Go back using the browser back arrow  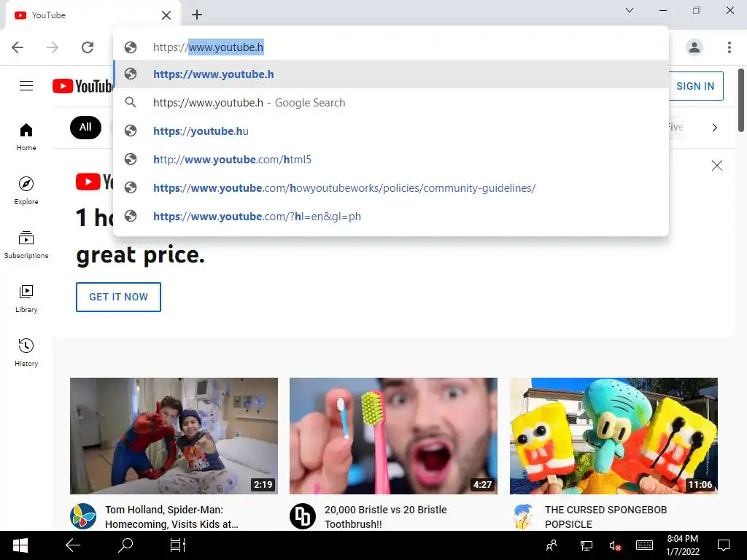[x=18, y=47]
